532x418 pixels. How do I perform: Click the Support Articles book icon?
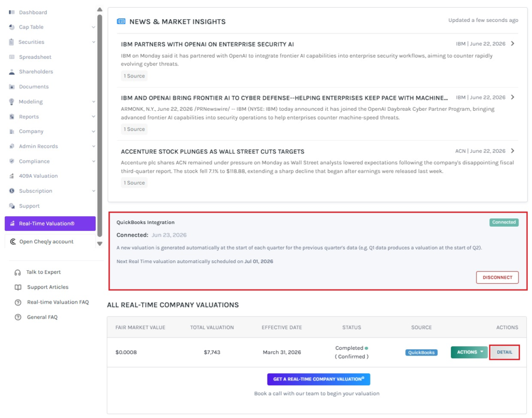click(18, 288)
